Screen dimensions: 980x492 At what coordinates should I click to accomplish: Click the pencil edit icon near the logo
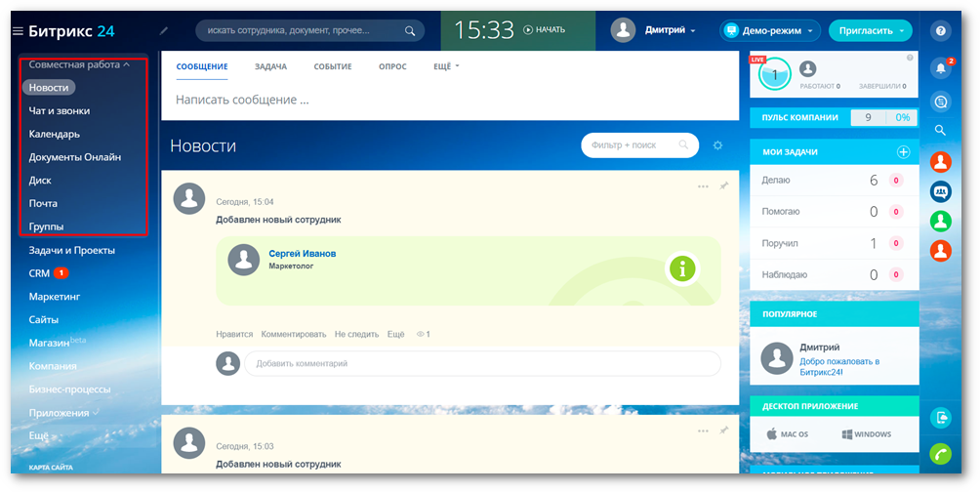[x=164, y=30]
